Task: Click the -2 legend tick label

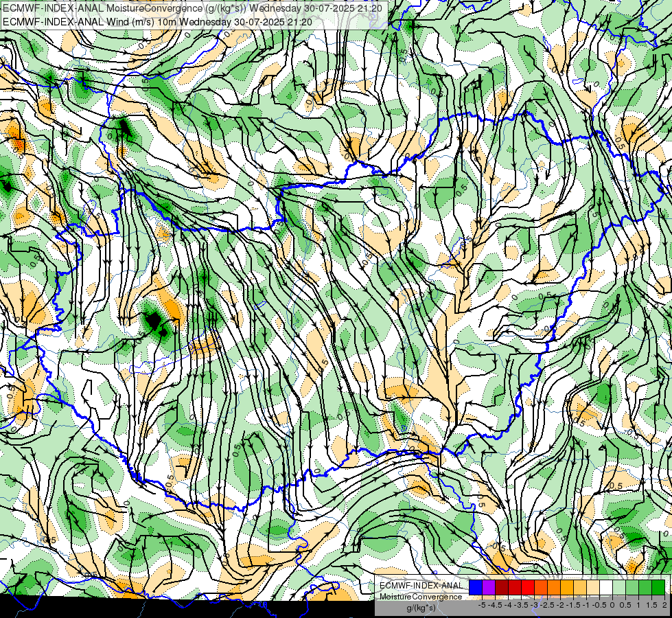Action: [561, 605]
